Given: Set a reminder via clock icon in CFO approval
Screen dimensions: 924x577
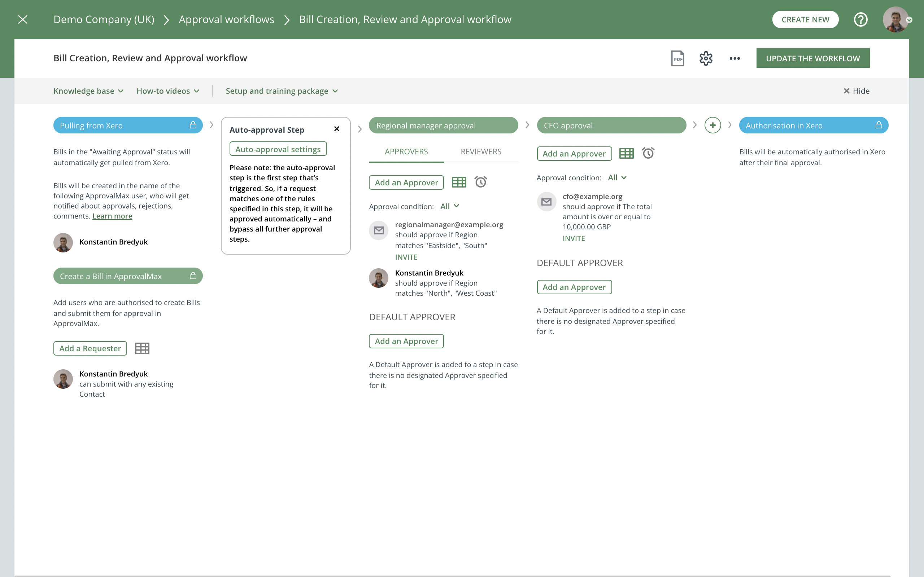Looking at the screenshot, I should pyautogui.click(x=648, y=153).
